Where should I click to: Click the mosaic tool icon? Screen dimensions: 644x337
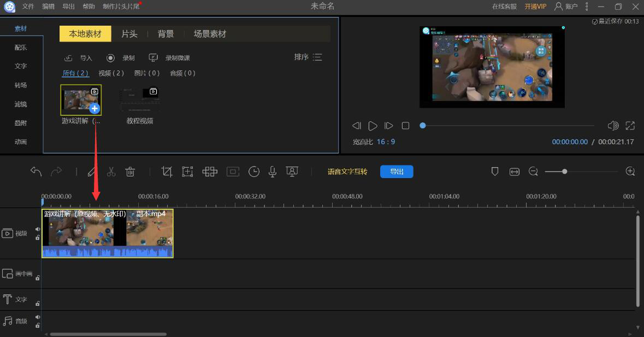pyautogui.click(x=210, y=172)
